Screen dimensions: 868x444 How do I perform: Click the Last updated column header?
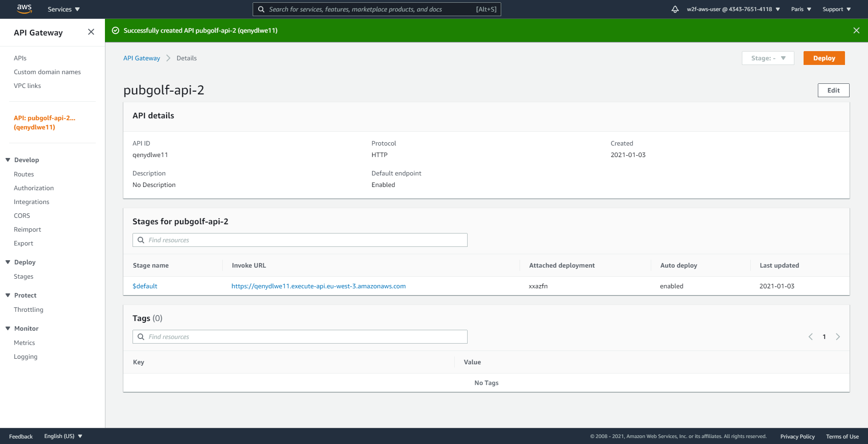coord(779,265)
